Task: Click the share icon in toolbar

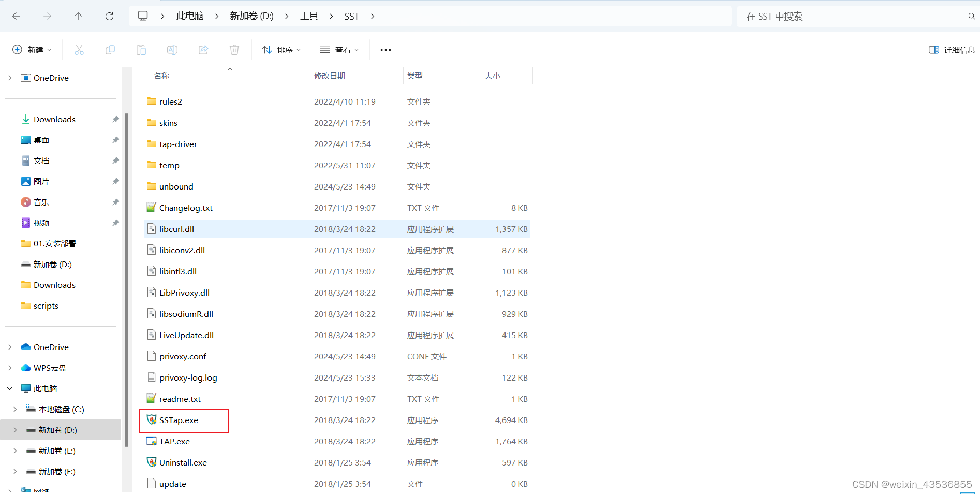Action: coord(203,50)
